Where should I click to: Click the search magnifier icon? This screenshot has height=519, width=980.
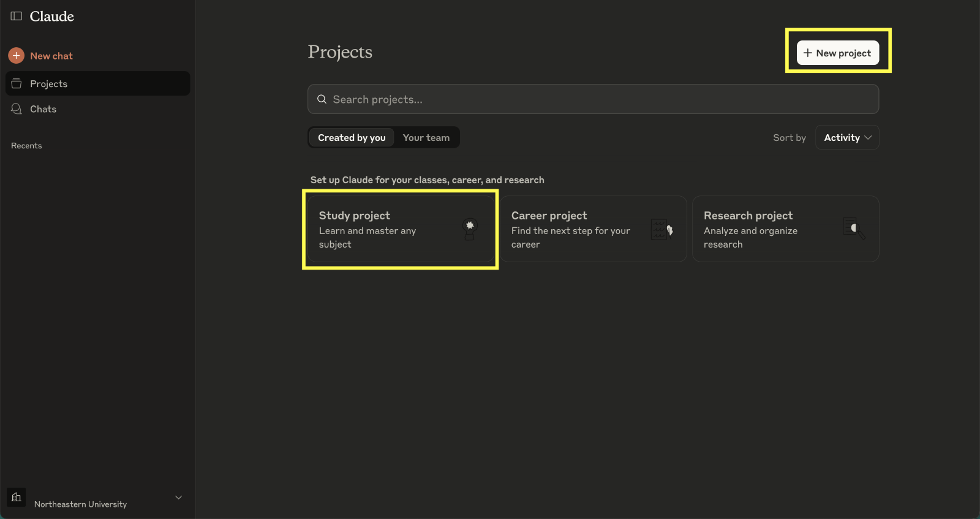pyautogui.click(x=322, y=99)
